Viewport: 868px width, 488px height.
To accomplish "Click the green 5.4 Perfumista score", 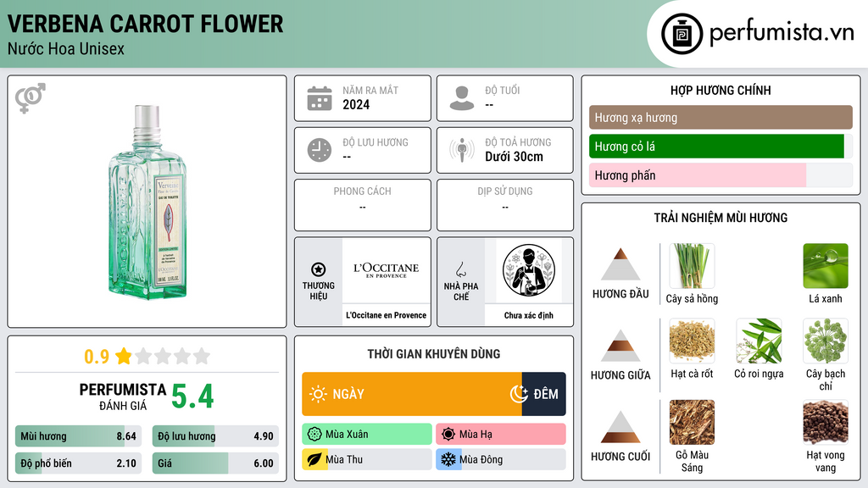I will (x=192, y=396).
